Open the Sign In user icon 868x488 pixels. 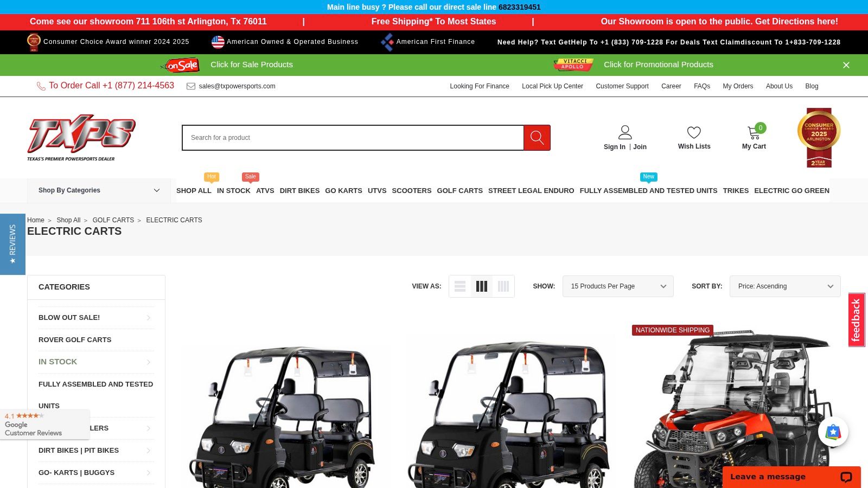[625, 132]
